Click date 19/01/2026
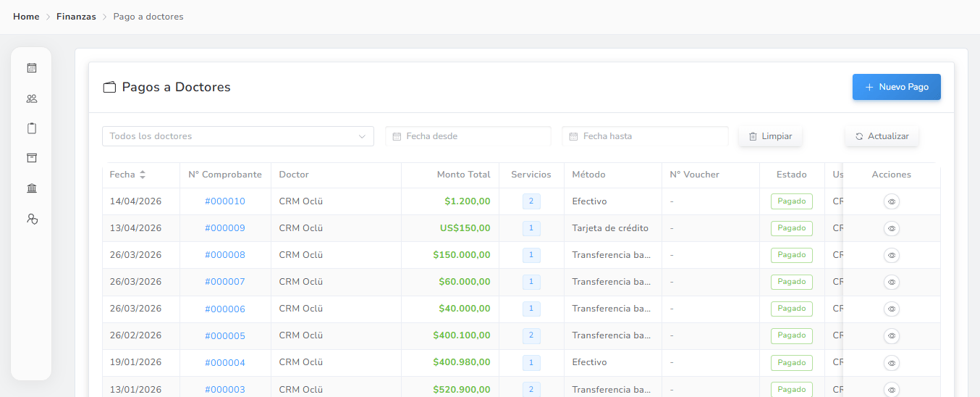980x397 pixels. (135, 362)
